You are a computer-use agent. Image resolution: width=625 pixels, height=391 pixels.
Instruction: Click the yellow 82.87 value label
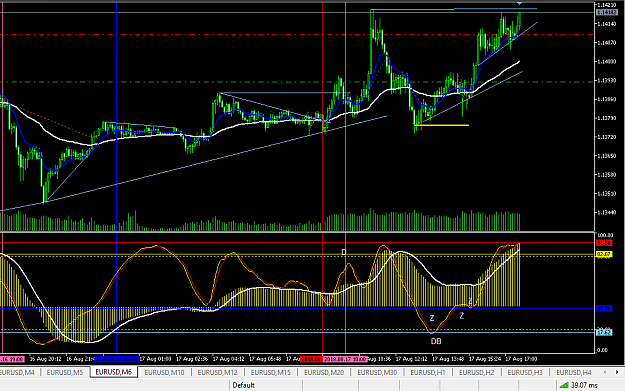[604, 254]
